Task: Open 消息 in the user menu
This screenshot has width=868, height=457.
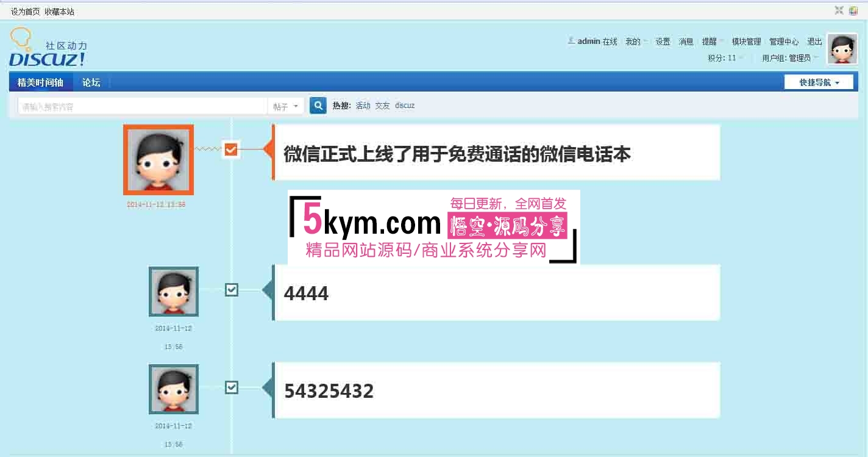Action: pyautogui.click(x=686, y=41)
